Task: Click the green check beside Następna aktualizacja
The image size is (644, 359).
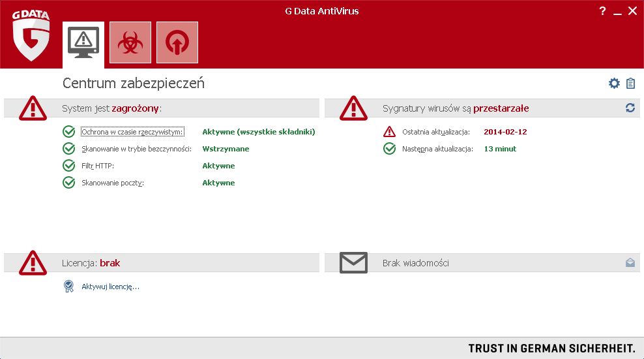Action: tap(389, 148)
